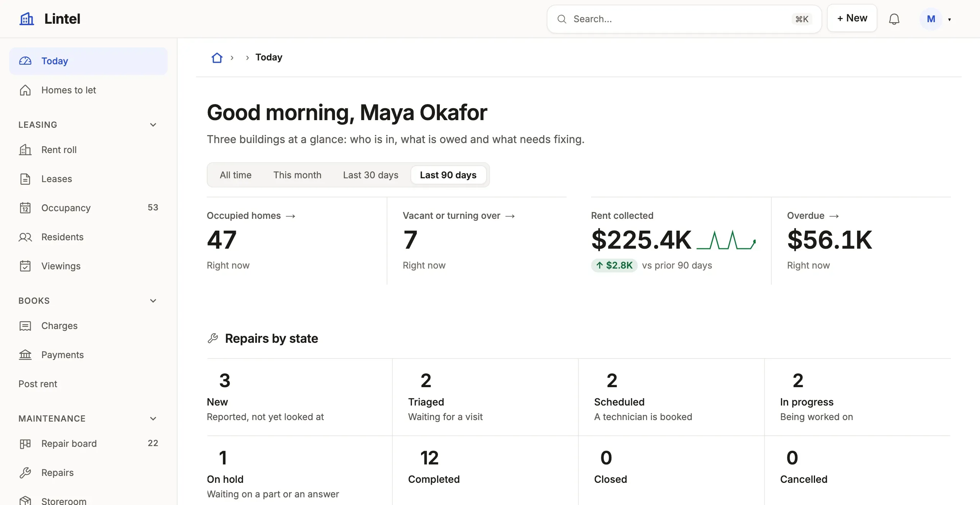Open Residents people icon
980x505 pixels.
click(25, 237)
